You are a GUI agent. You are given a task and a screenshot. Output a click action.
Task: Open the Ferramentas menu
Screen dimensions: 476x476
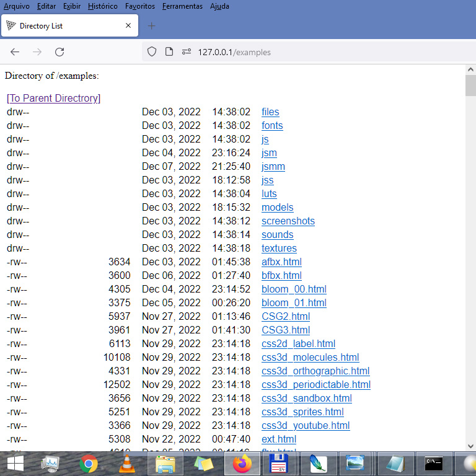(x=182, y=6)
